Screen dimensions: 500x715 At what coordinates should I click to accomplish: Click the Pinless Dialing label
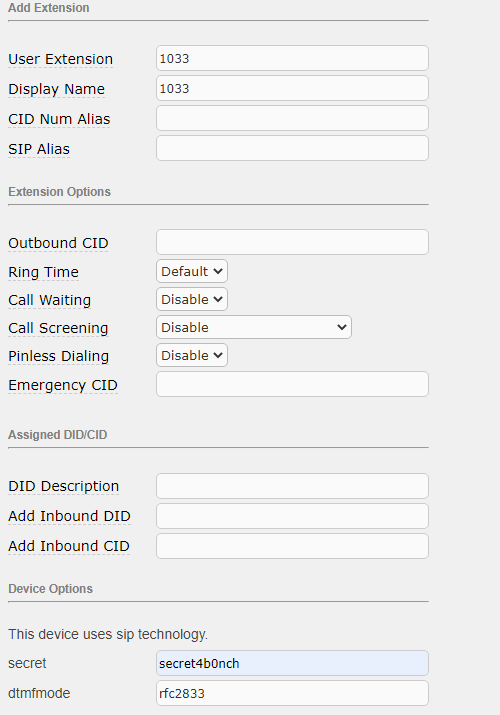(x=58, y=356)
